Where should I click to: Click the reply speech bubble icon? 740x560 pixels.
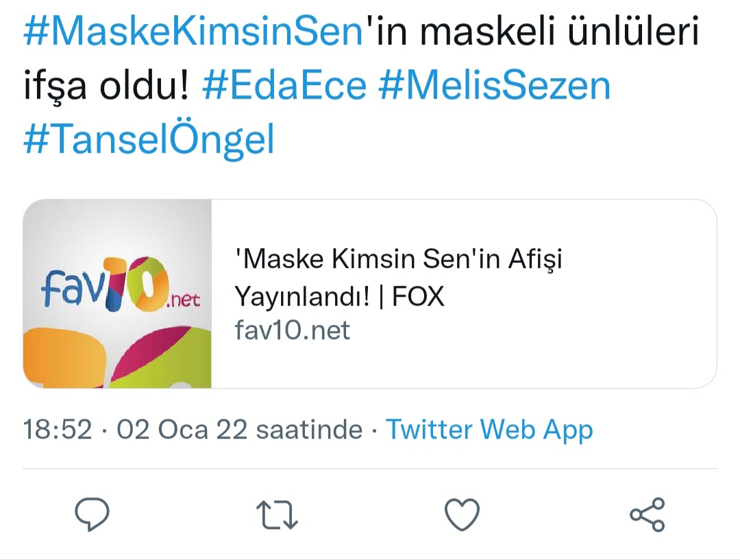[x=92, y=515]
